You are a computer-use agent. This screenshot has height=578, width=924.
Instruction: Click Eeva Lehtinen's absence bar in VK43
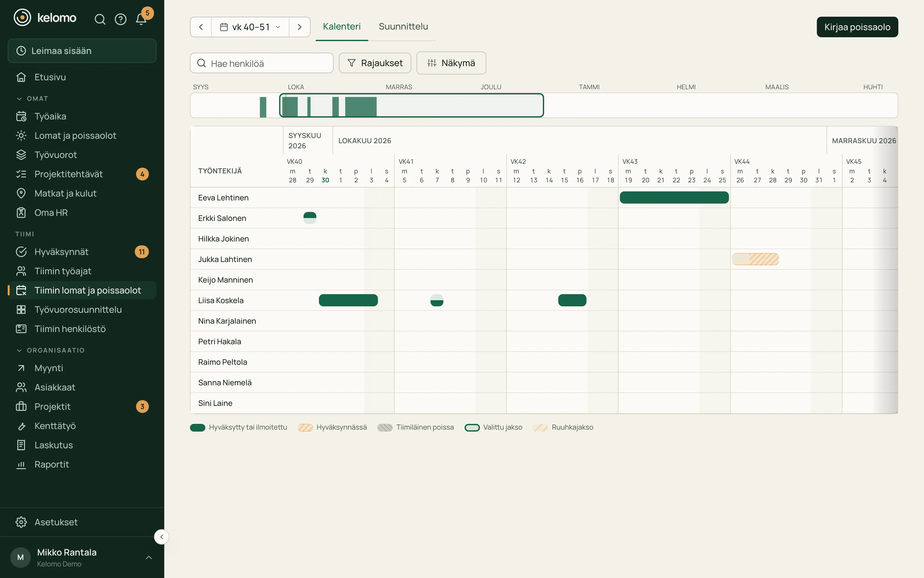(674, 197)
